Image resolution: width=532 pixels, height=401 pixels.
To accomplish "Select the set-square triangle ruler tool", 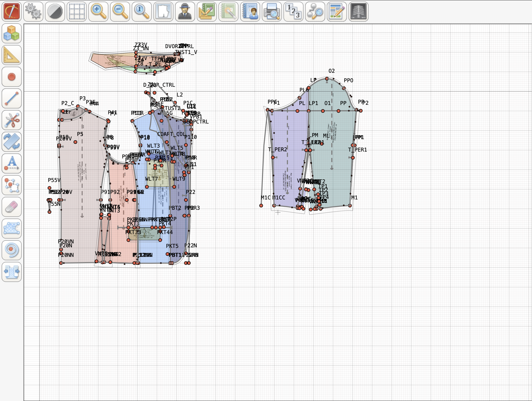I will pyautogui.click(x=12, y=55).
